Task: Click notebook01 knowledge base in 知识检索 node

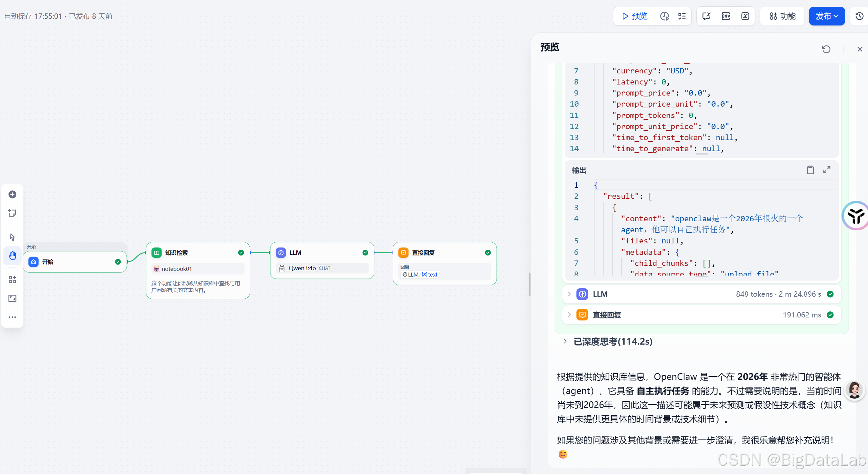Action: [198, 269]
